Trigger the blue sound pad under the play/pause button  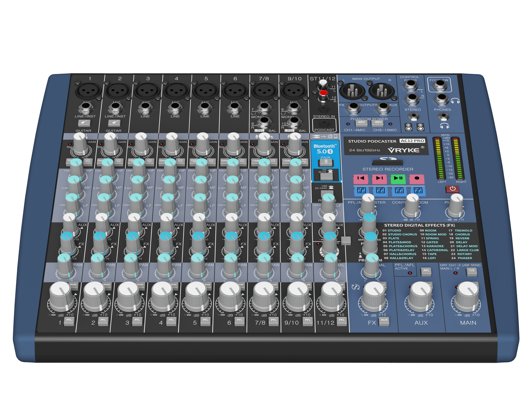(x=399, y=191)
